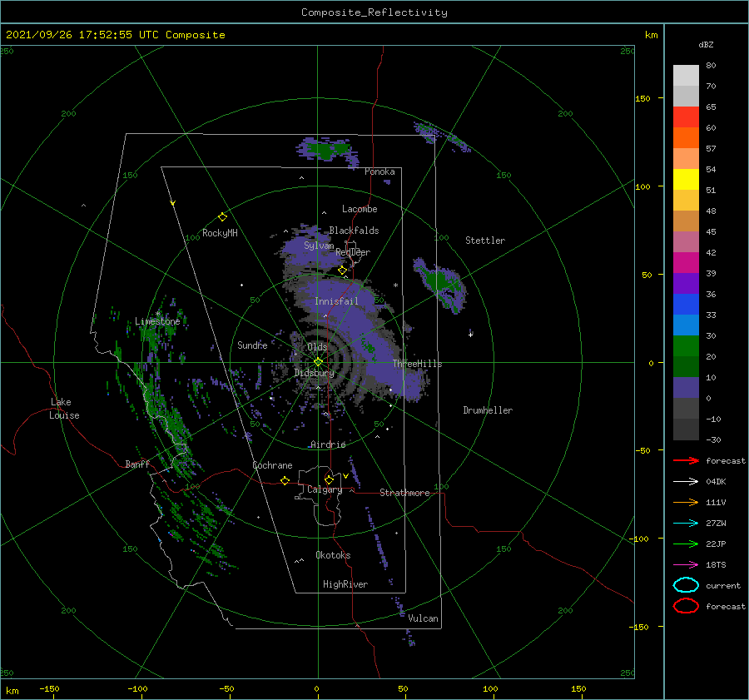749x700 pixels.
Task: Click the cyan 27ZW arrow icon
Action: click(686, 524)
